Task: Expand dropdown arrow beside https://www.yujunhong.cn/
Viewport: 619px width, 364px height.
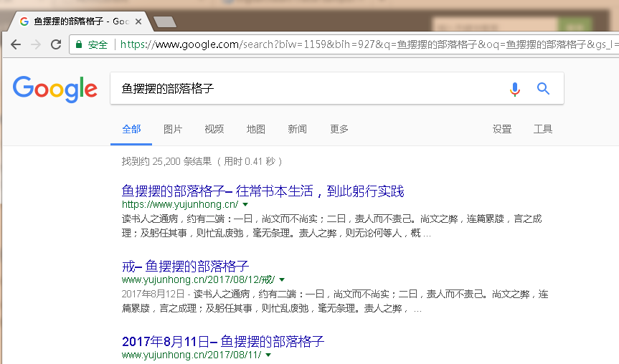Action: tap(246, 204)
